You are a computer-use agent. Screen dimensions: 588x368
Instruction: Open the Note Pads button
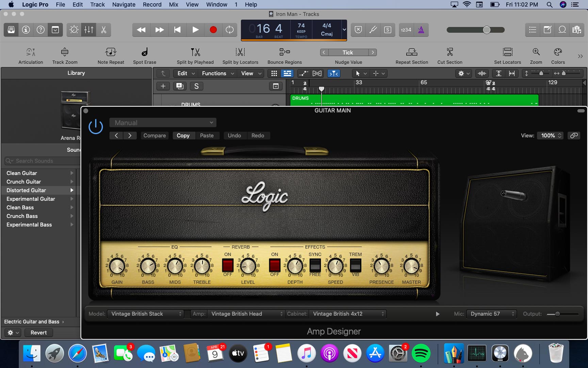tap(548, 30)
